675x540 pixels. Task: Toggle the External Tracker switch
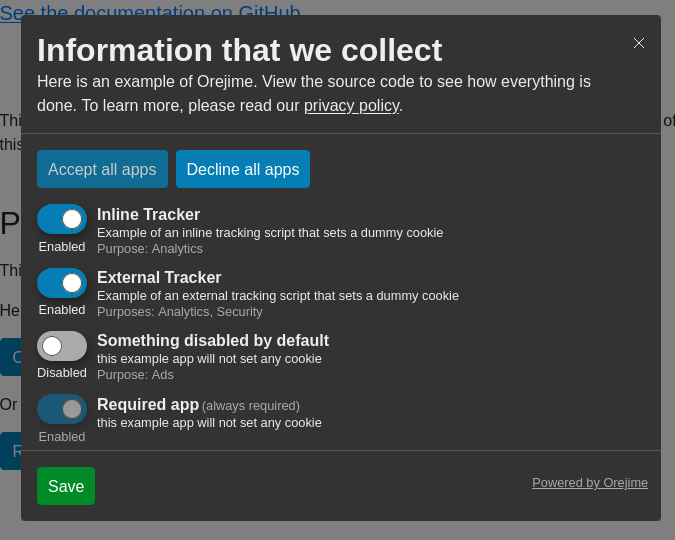(x=62, y=283)
